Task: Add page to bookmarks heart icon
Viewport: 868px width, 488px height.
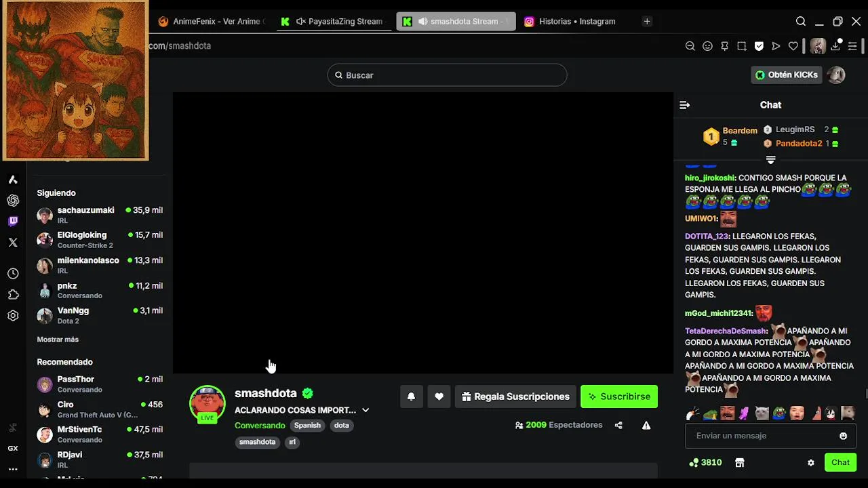Action: (x=793, y=46)
